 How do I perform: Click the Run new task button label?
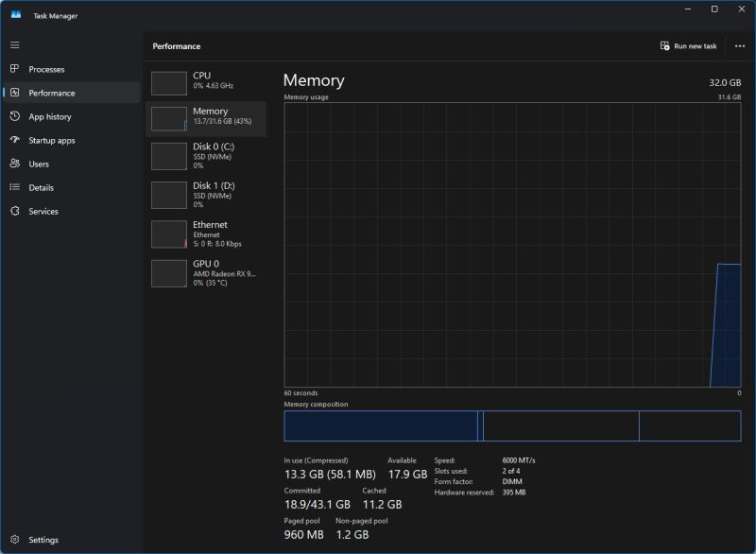[x=696, y=45]
